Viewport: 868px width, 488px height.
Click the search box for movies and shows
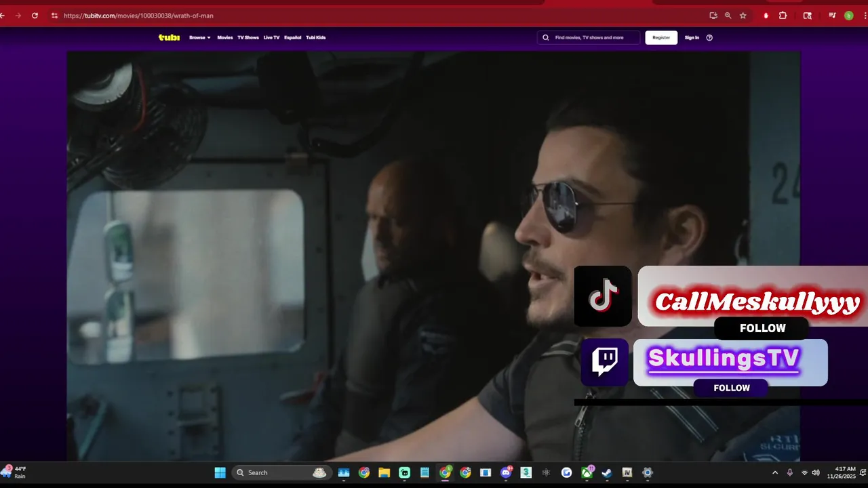589,37
